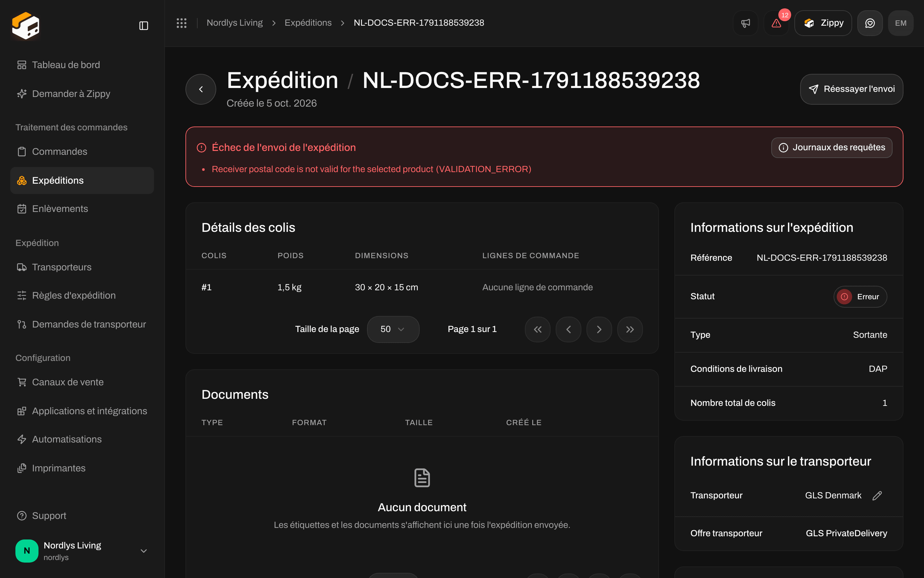Image resolution: width=924 pixels, height=578 pixels.
Task: Open Demandes de transporteur
Action: click(82, 324)
